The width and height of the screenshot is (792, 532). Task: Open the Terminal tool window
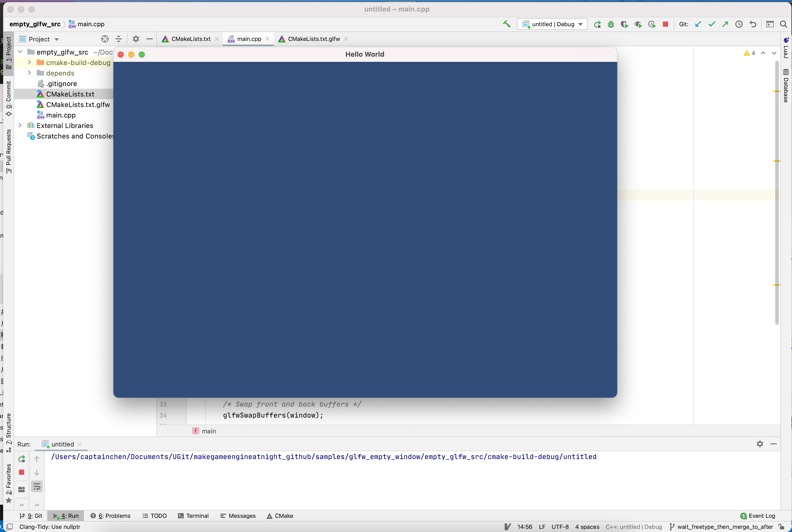193,516
